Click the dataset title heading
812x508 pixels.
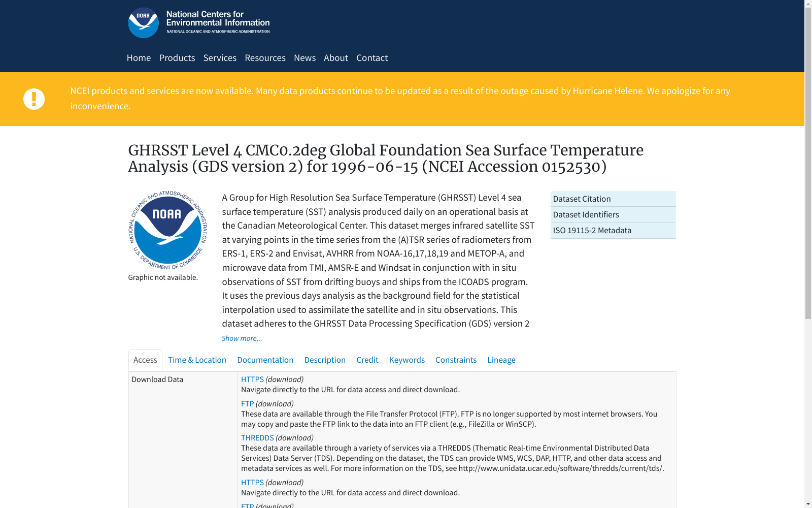click(386, 158)
